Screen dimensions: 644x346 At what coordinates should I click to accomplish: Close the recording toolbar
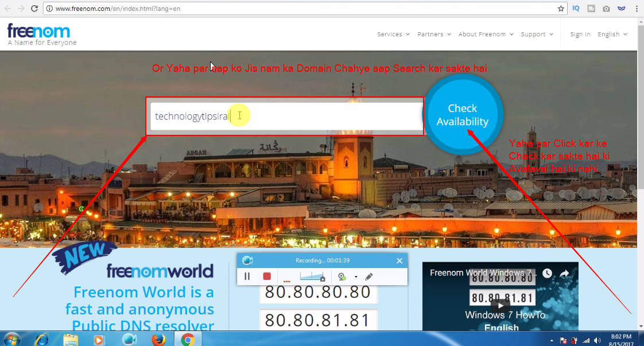(399, 261)
